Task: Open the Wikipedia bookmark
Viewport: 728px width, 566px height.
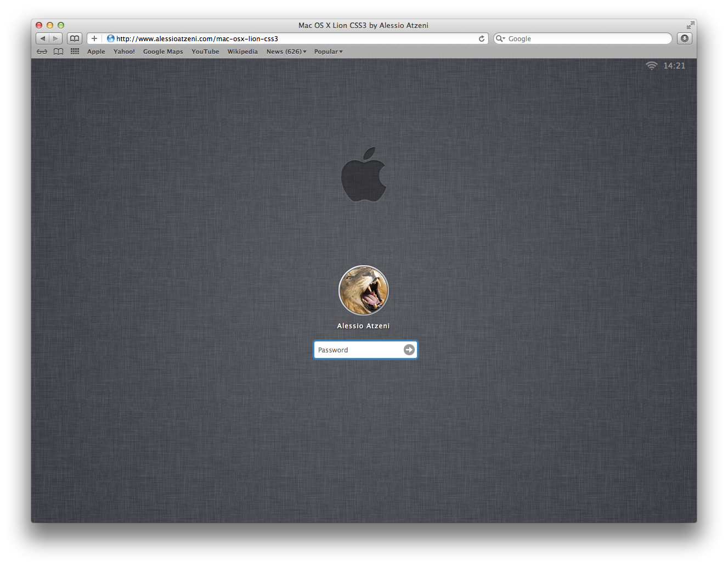Action: [x=242, y=52]
